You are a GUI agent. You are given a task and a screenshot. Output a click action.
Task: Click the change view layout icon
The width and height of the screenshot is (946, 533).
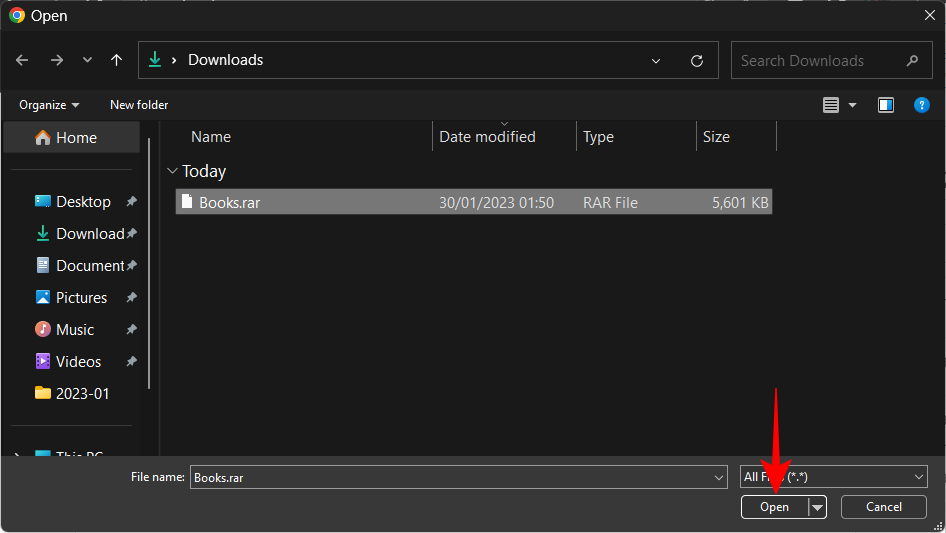[x=830, y=105]
